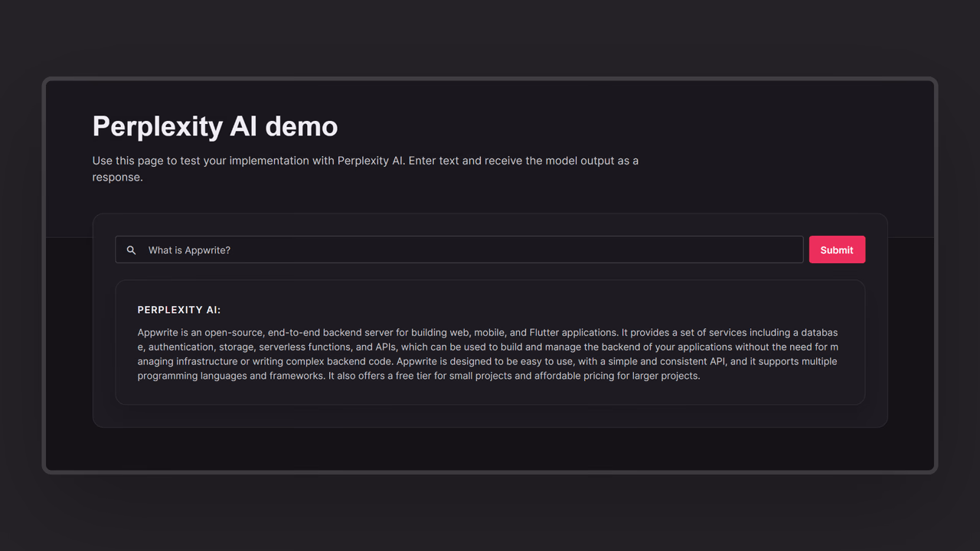Screen dimensions: 980x551
Task: Click the 'PERPLEXITY AI:' response label
Action: [179, 310]
